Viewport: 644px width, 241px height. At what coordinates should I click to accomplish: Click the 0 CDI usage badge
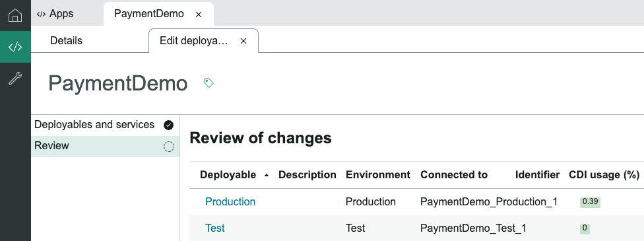pyautogui.click(x=585, y=228)
